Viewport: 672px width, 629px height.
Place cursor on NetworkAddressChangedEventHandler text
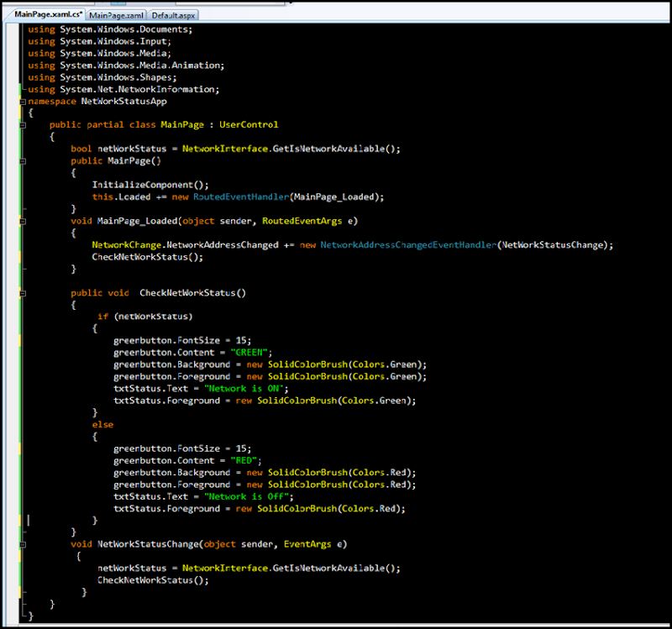click(x=407, y=244)
